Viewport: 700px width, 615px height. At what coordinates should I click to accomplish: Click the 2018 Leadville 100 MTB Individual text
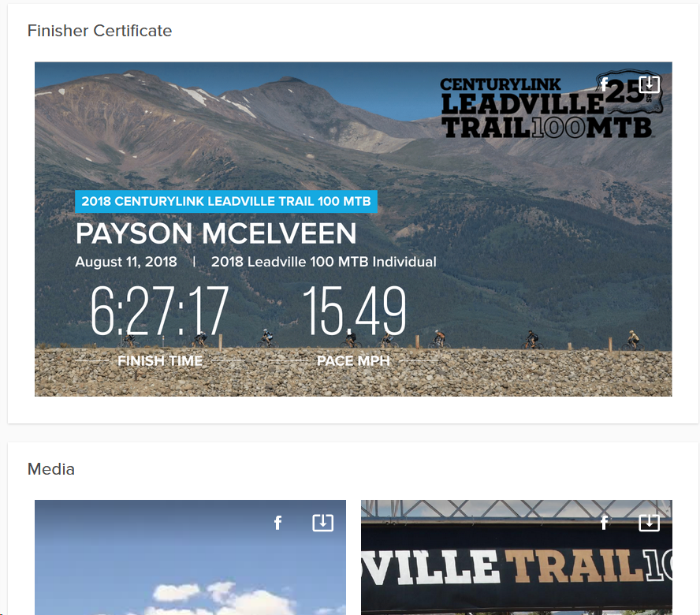click(324, 262)
